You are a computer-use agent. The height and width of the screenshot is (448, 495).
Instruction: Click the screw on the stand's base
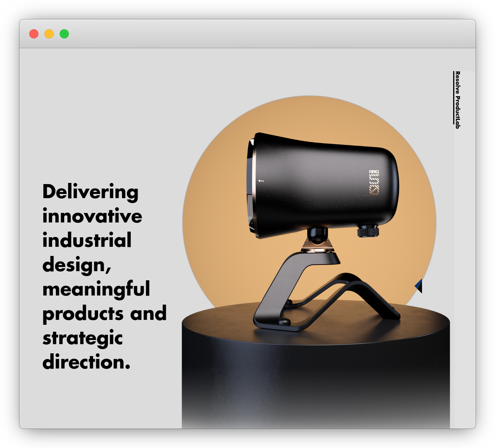283,321
